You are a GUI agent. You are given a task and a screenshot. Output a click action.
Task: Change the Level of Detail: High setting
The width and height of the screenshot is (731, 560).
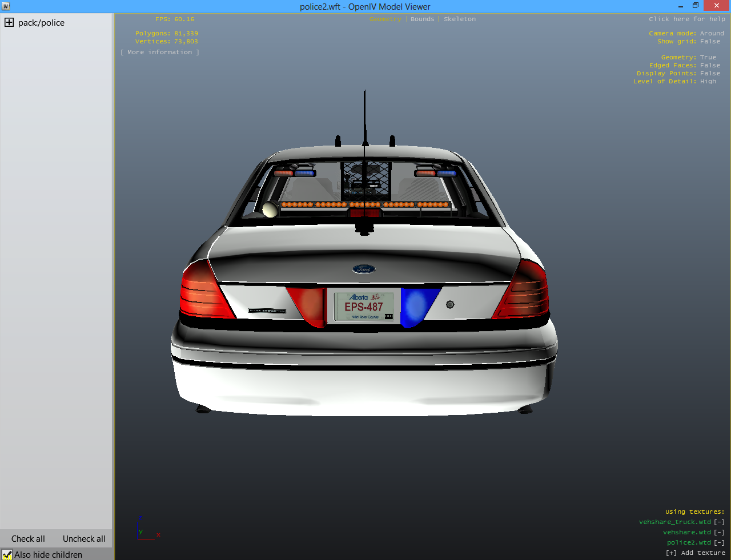click(x=674, y=82)
